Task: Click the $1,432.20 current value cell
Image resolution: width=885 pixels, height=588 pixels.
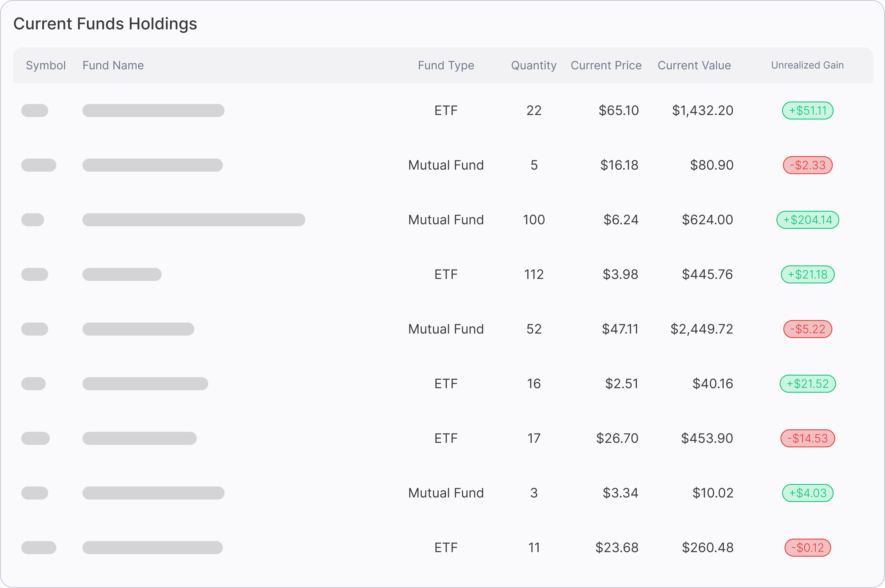Action: click(702, 111)
